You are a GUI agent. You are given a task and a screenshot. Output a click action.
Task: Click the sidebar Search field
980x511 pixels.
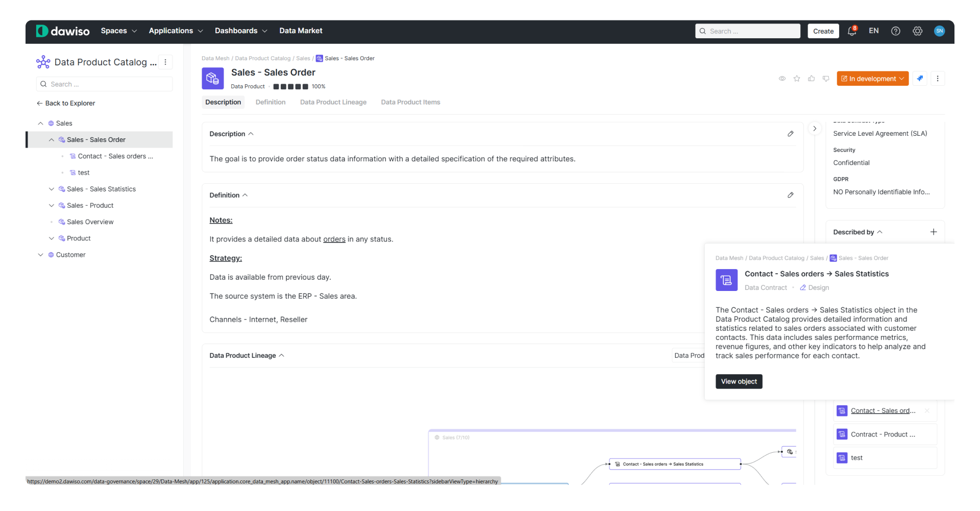coord(104,84)
